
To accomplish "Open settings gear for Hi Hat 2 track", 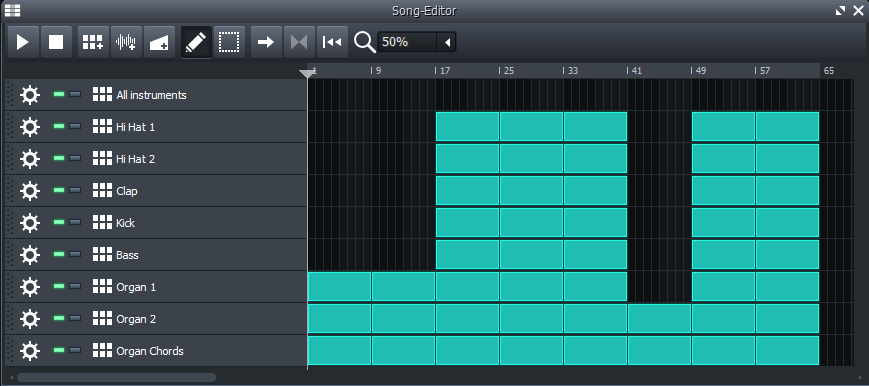I will (x=29, y=159).
